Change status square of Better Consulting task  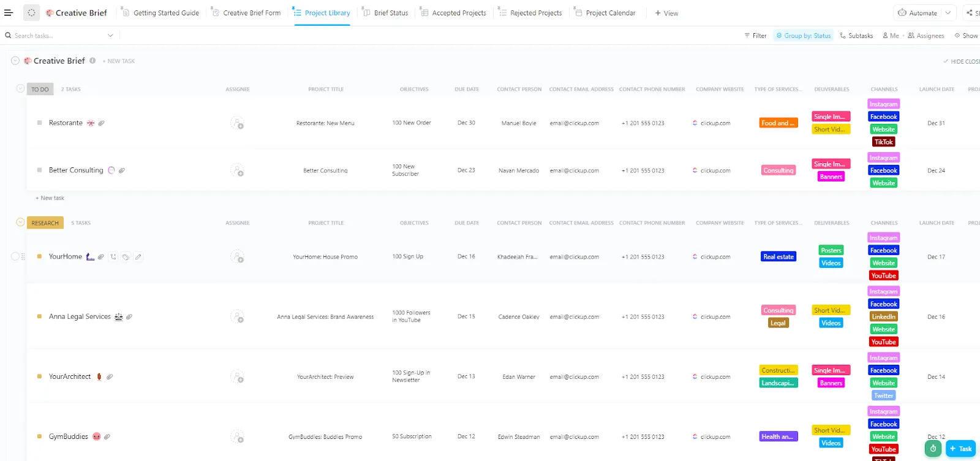pyautogui.click(x=39, y=170)
